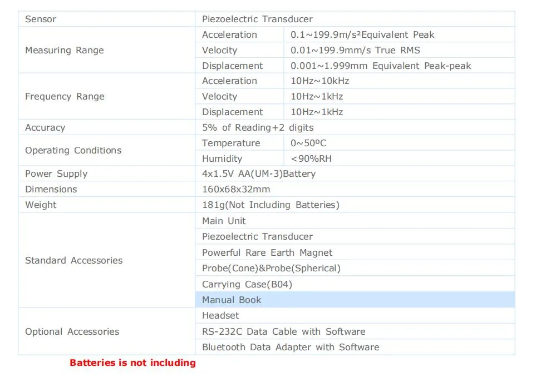Select the 5% of Reading+2 digits cell
The width and height of the screenshot is (536, 392).
[355, 127]
